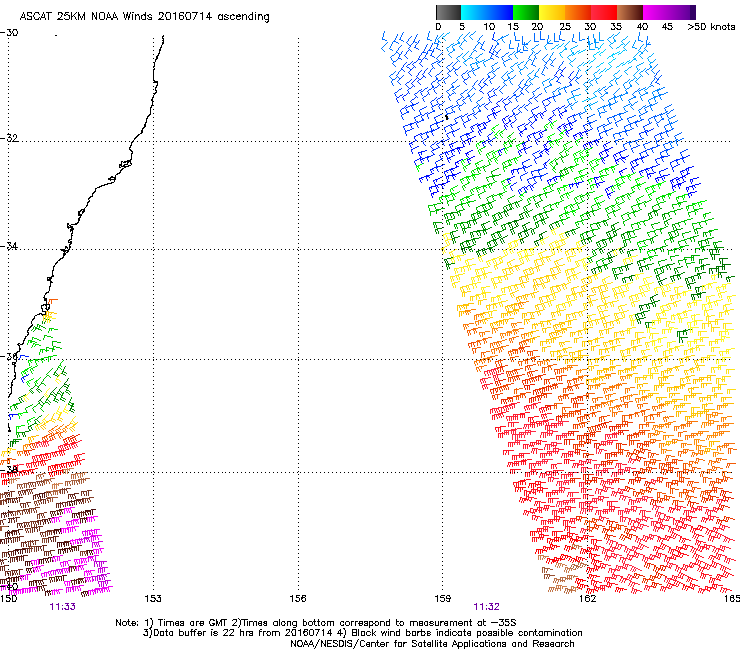Click the longitude label '162'

[x=587, y=599]
